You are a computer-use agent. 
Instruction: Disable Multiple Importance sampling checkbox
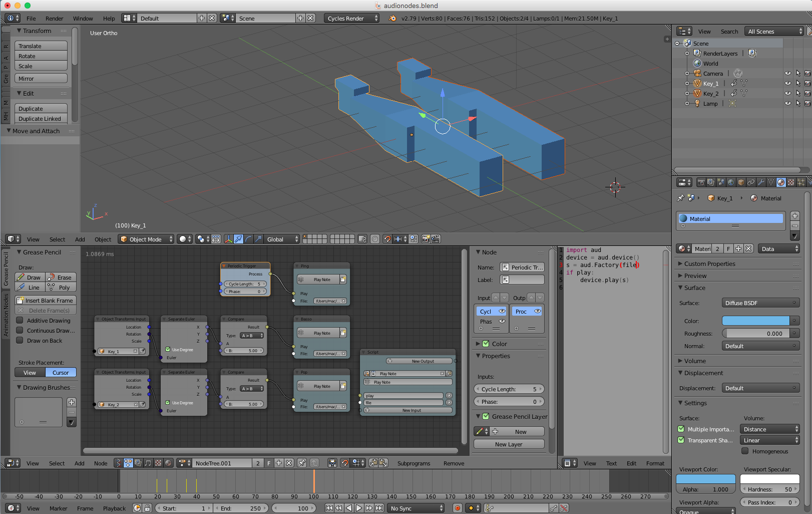click(681, 429)
